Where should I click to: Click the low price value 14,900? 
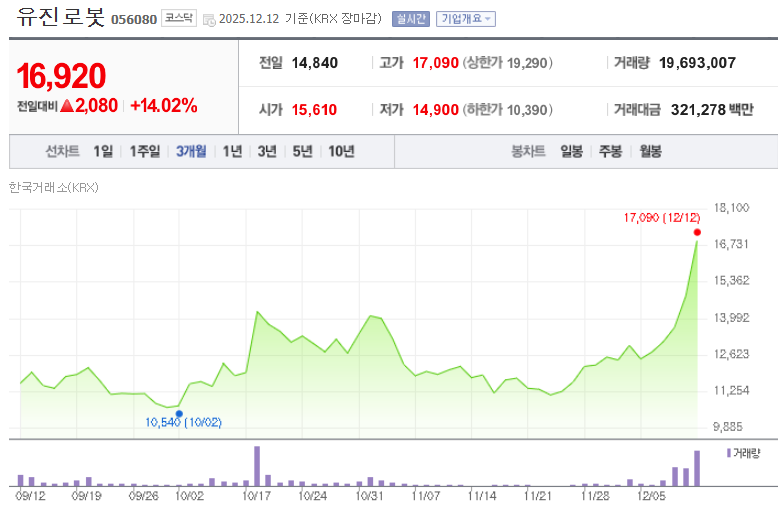[x=436, y=110]
